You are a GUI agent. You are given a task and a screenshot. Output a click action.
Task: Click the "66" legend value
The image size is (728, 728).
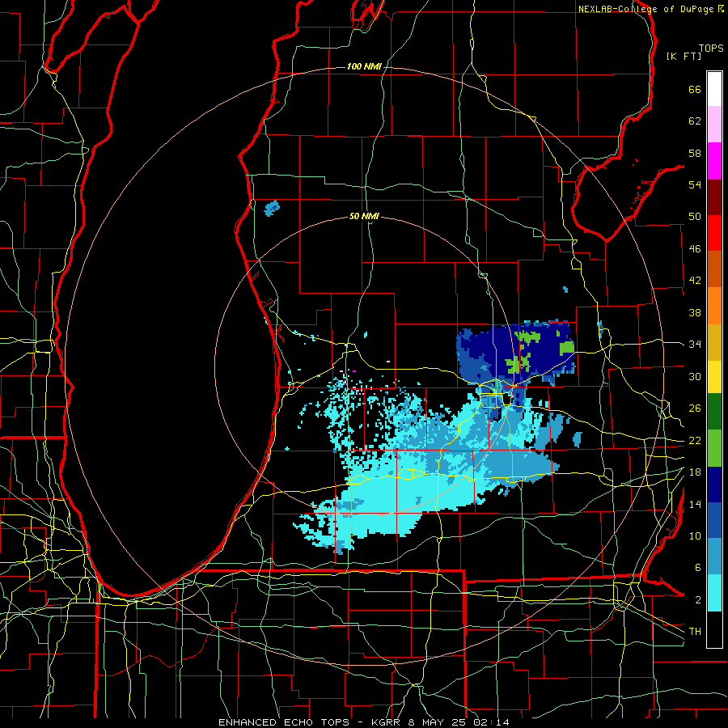coord(695,89)
